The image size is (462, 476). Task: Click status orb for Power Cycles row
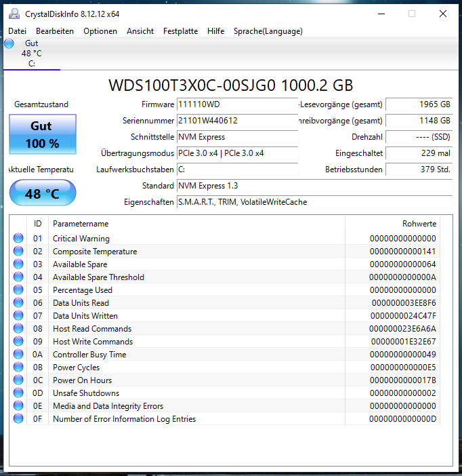[x=18, y=367]
